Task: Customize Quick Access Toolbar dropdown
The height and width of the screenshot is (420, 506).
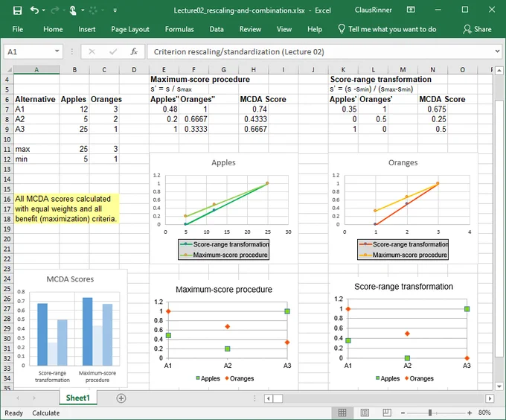Action: click(115, 10)
